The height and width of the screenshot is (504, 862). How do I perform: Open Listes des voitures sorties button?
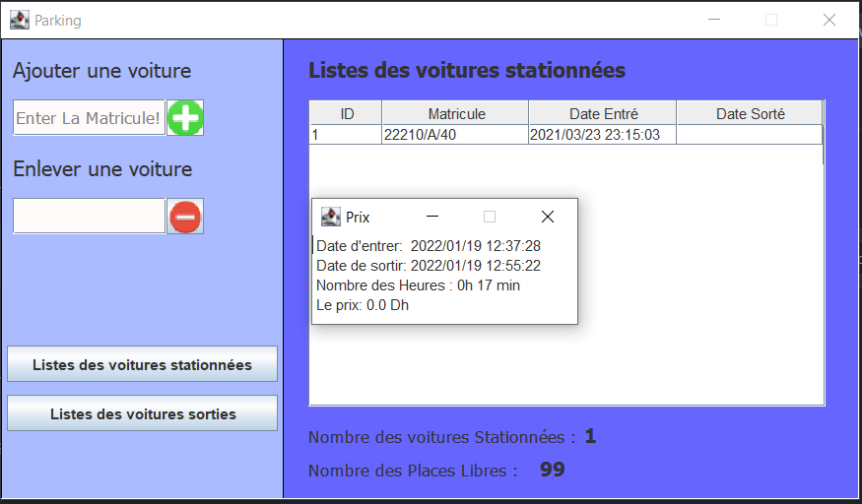point(143,413)
